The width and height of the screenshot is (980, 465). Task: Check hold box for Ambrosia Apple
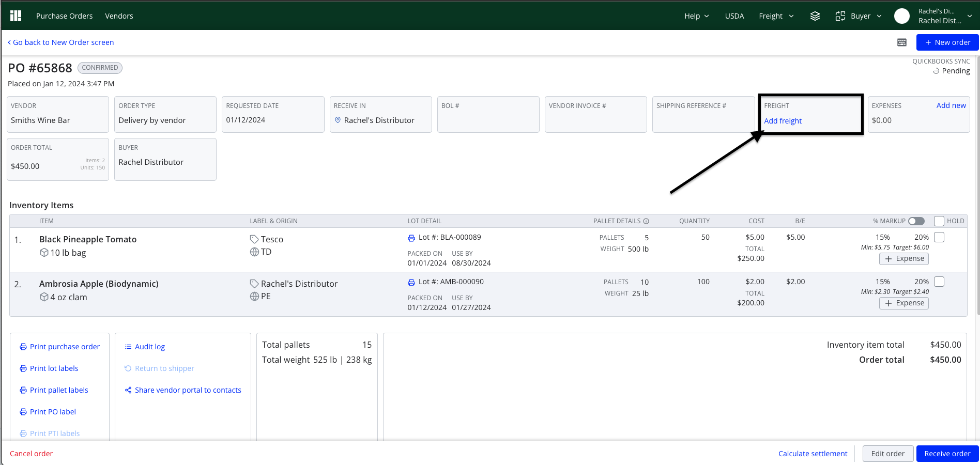click(x=939, y=282)
